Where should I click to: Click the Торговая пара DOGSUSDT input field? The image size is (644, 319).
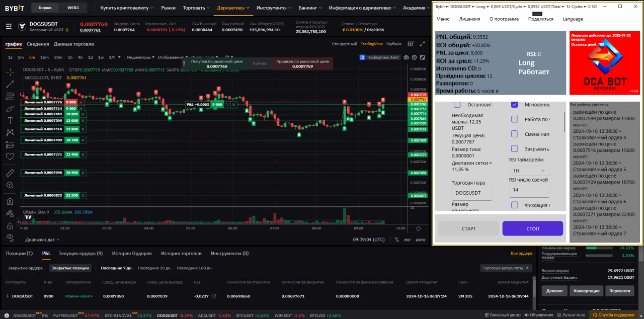(472, 193)
